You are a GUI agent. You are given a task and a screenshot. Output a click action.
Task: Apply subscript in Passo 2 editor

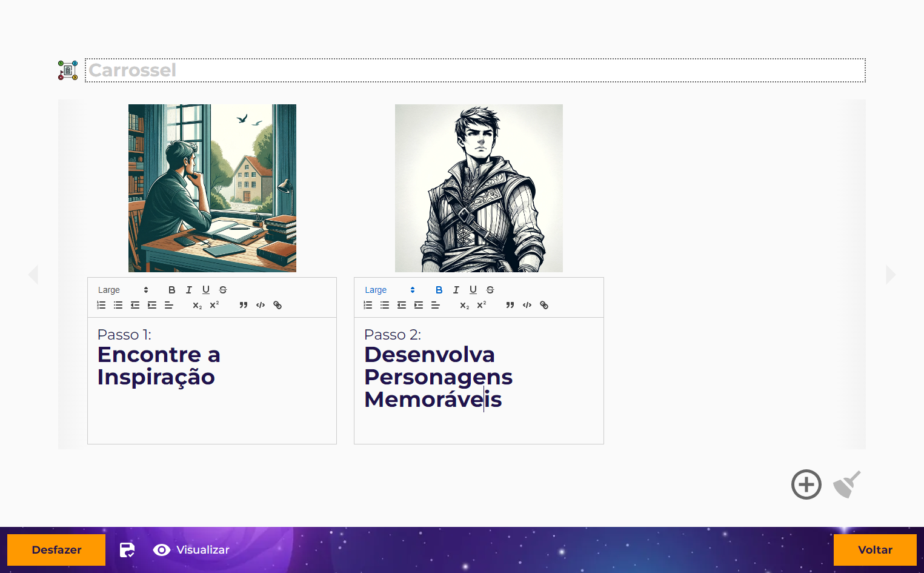[465, 305]
